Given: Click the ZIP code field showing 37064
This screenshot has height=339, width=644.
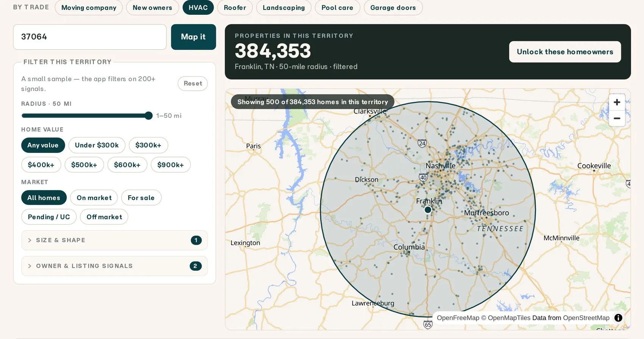Looking at the screenshot, I should pos(90,37).
